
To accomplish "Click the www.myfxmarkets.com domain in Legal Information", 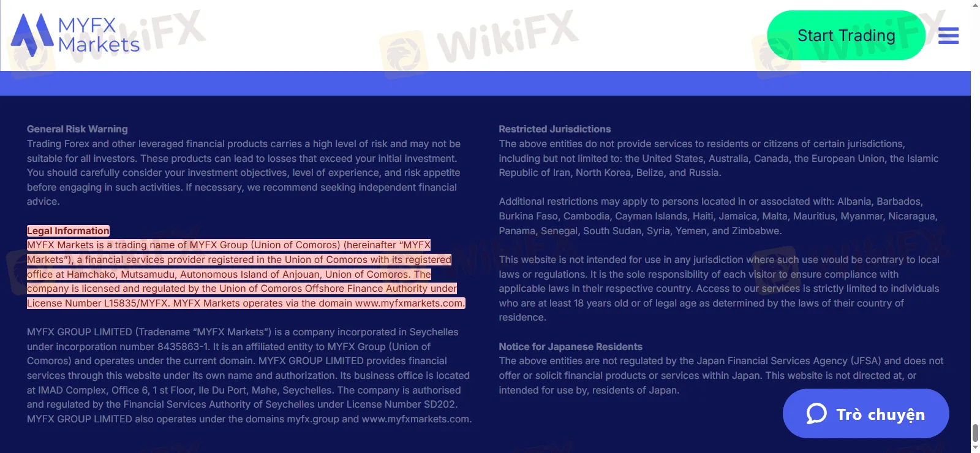I will tap(409, 303).
